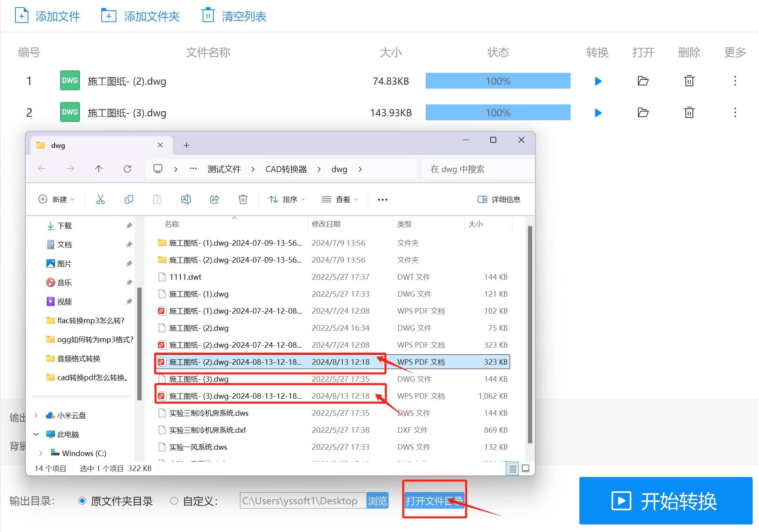Viewport: 759px width, 532px height.
Task: Click the Copy icon in Explorer toolbar
Action: (x=129, y=199)
